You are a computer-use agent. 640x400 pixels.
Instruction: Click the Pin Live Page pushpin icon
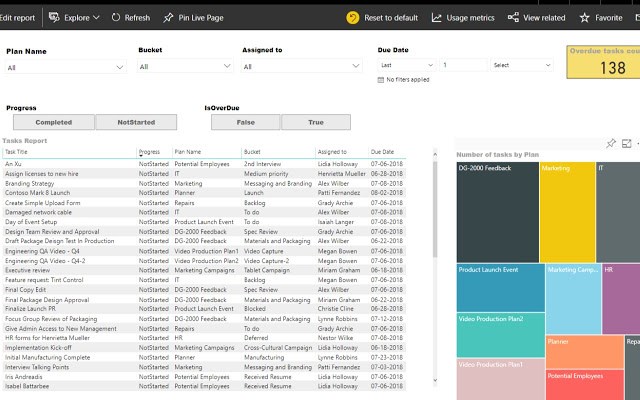[168, 18]
